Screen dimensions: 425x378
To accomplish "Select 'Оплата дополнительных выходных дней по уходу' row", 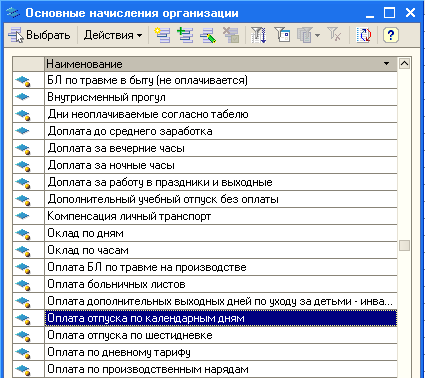I will (x=221, y=301).
